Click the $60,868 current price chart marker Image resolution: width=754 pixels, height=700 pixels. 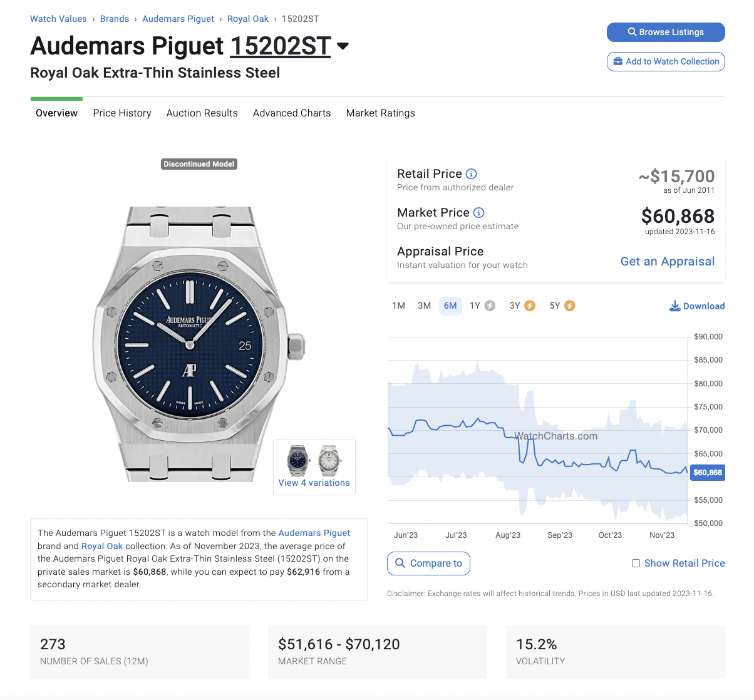[708, 473]
